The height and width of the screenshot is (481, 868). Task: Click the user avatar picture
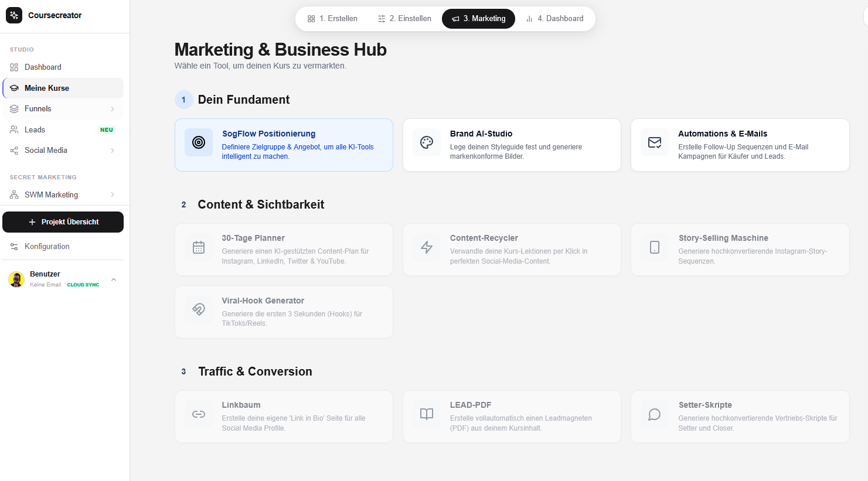coord(16,279)
